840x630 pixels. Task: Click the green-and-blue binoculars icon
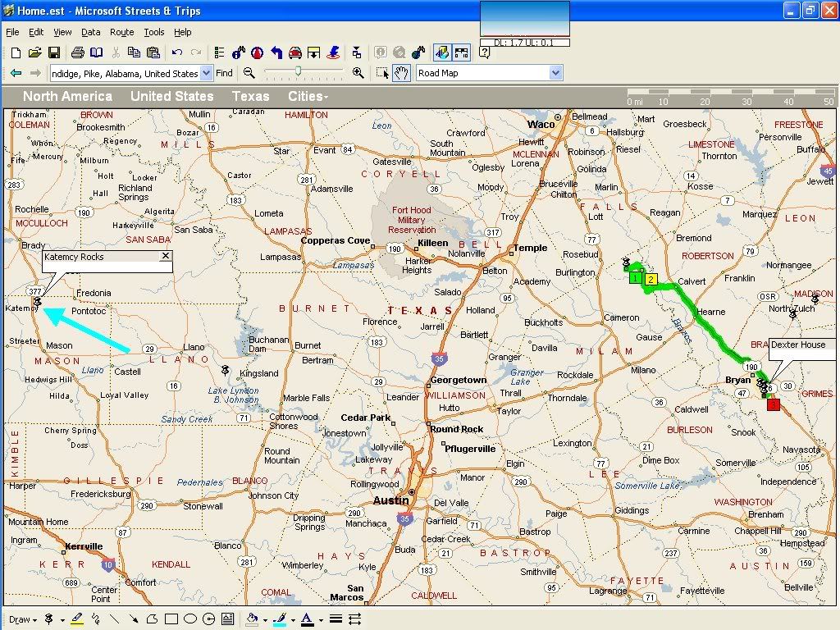[418, 52]
